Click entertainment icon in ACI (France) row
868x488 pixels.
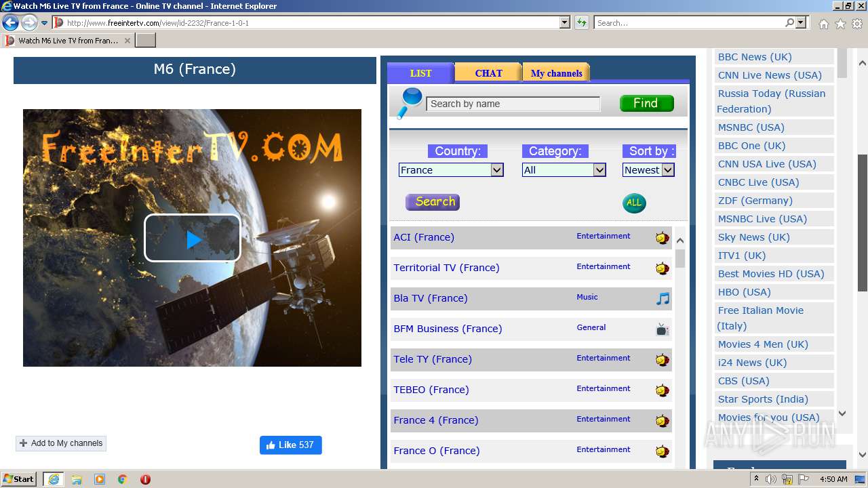pyautogui.click(x=662, y=237)
